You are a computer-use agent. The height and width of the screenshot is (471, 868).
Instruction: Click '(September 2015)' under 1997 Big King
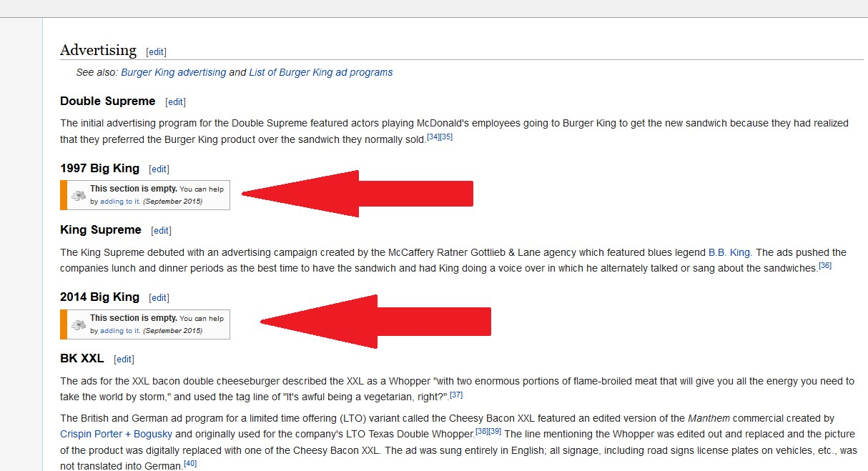click(x=173, y=202)
